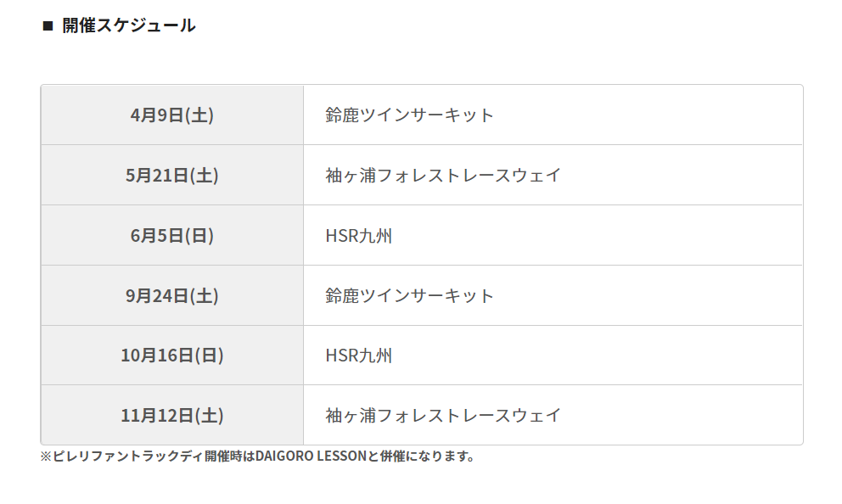Screen dimensions: 842x504
Task: Click ピレリファントラックデイ in the footnote
Action: click(127, 456)
